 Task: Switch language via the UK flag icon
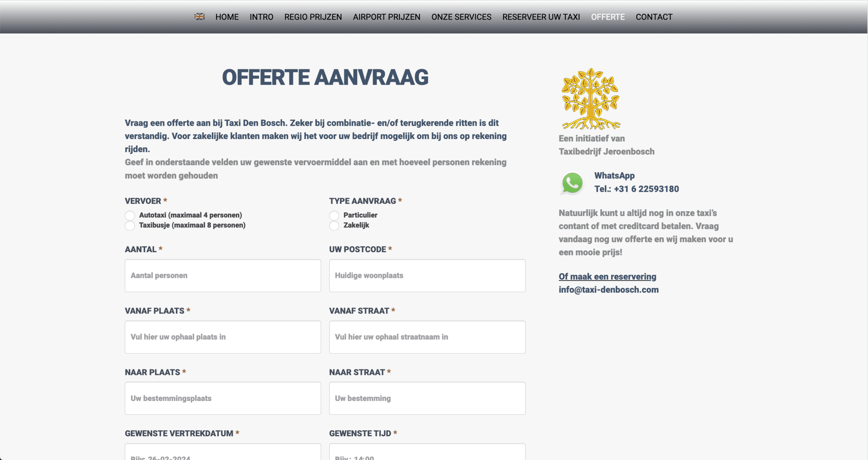(199, 16)
